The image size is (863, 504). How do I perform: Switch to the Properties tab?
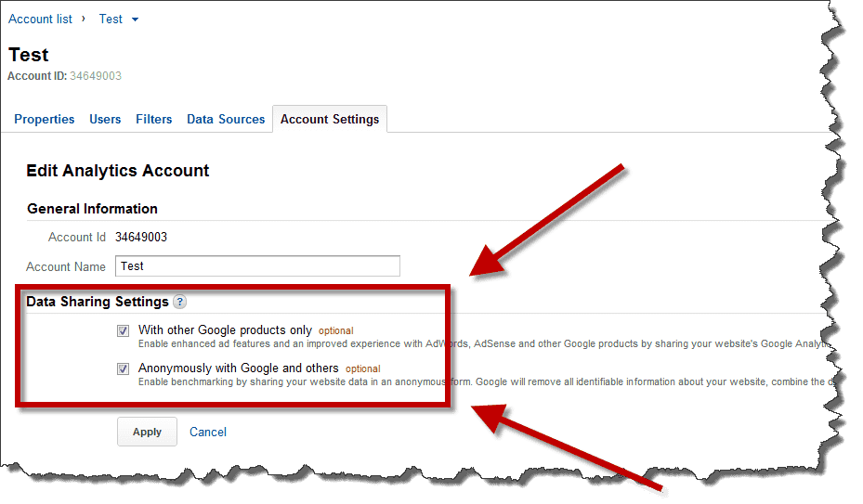(x=44, y=120)
